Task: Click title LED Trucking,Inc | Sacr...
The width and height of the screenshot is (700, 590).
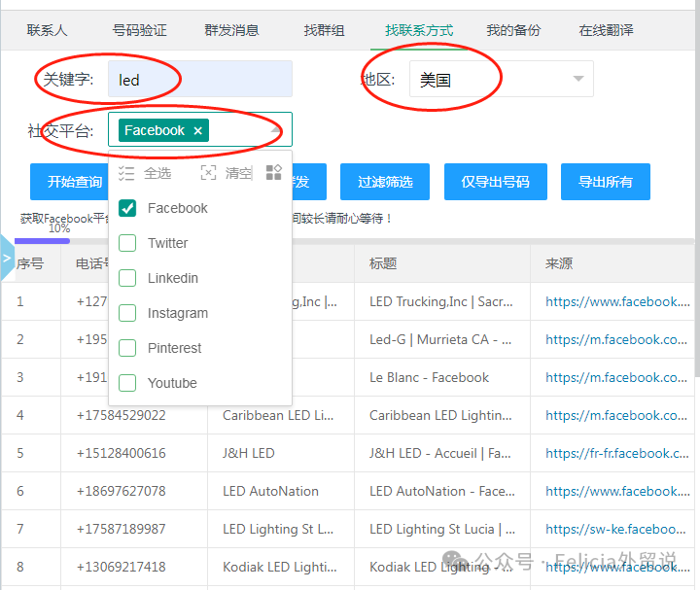Action: [441, 301]
